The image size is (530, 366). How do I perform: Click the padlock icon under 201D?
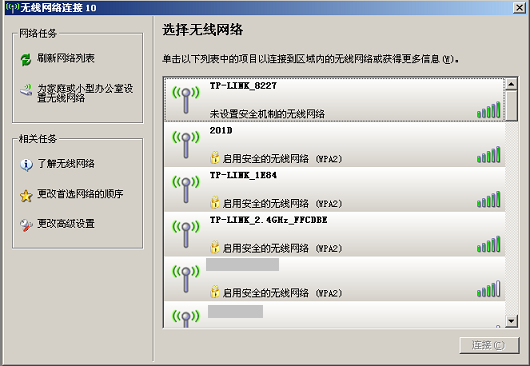(215, 158)
